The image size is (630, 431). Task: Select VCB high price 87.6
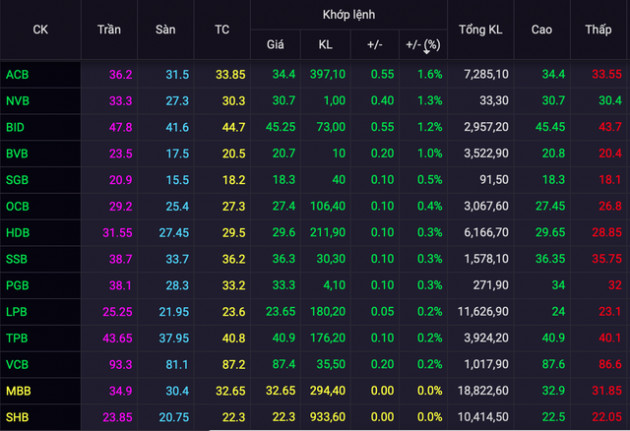553,364
